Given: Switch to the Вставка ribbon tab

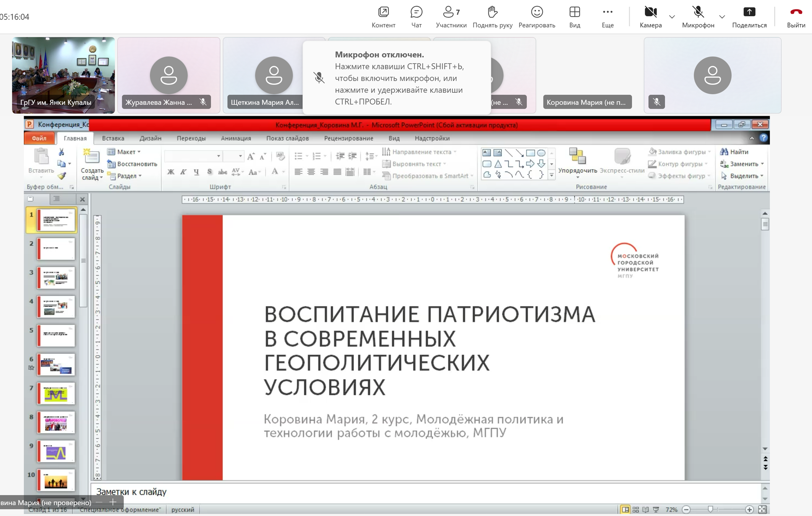Looking at the screenshot, I should pyautogui.click(x=113, y=138).
